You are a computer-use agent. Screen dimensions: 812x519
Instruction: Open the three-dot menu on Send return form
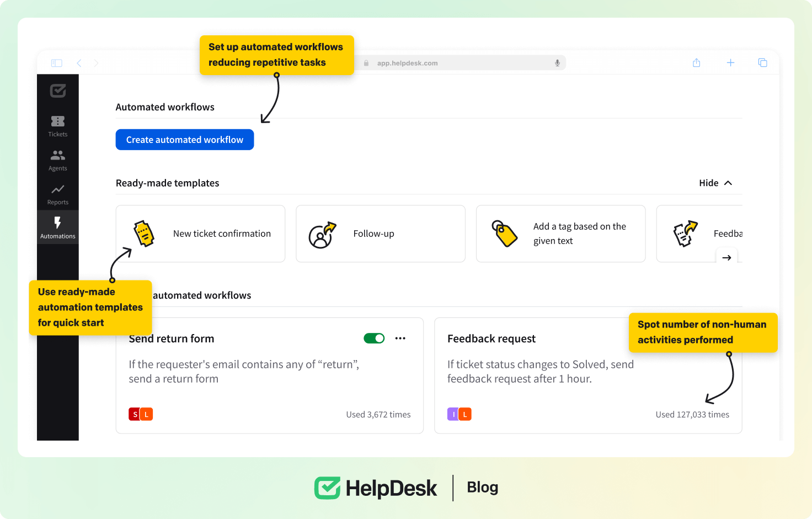(x=400, y=338)
